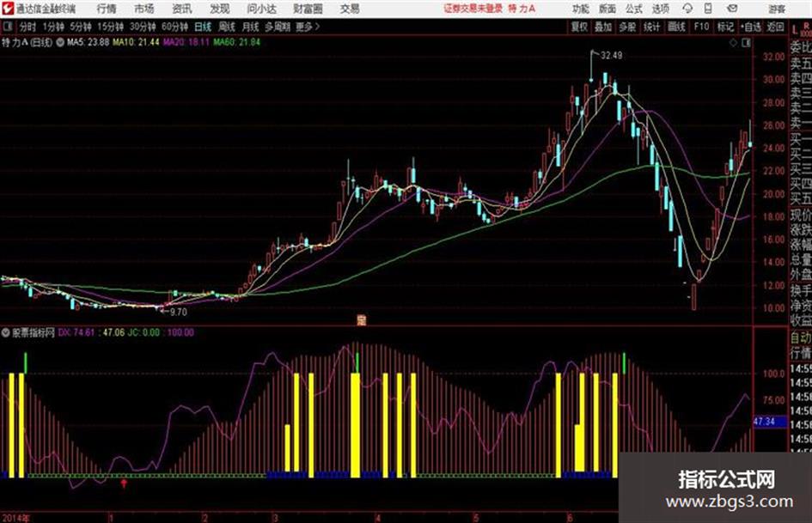Click 证券交易未登录 login status text

click(x=473, y=9)
